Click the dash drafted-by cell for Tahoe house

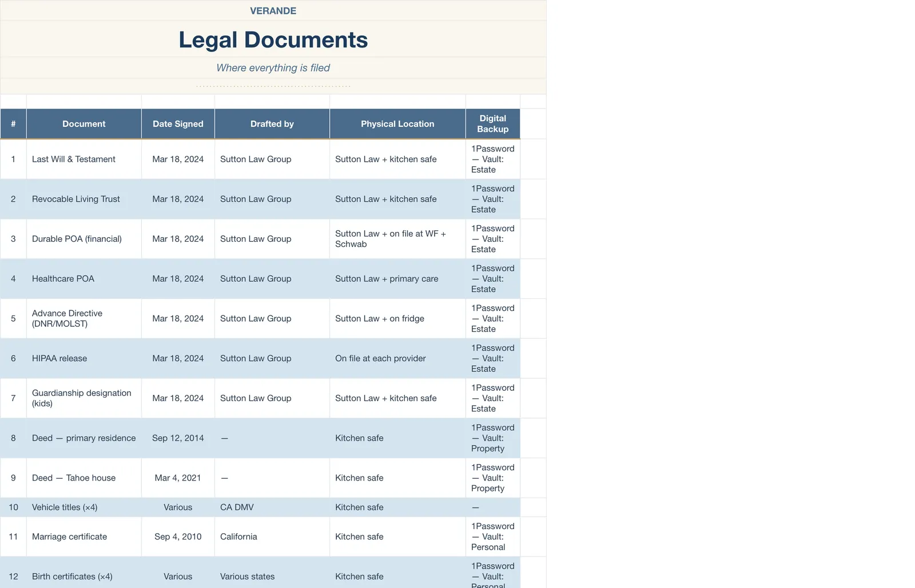pyautogui.click(x=272, y=478)
